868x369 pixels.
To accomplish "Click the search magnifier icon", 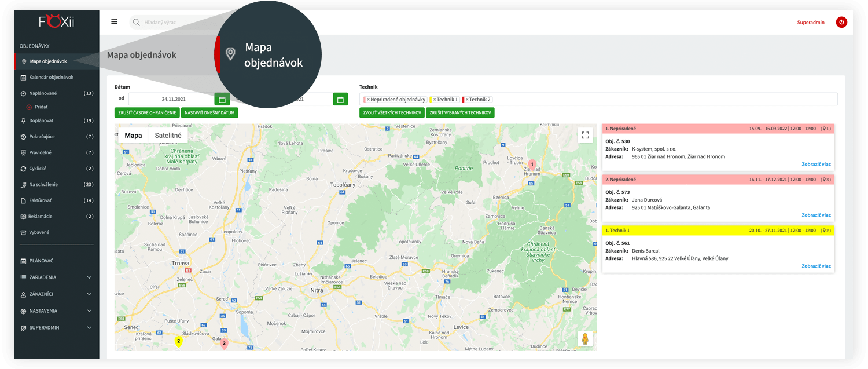I will pyautogui.click(x=137, y=23).
